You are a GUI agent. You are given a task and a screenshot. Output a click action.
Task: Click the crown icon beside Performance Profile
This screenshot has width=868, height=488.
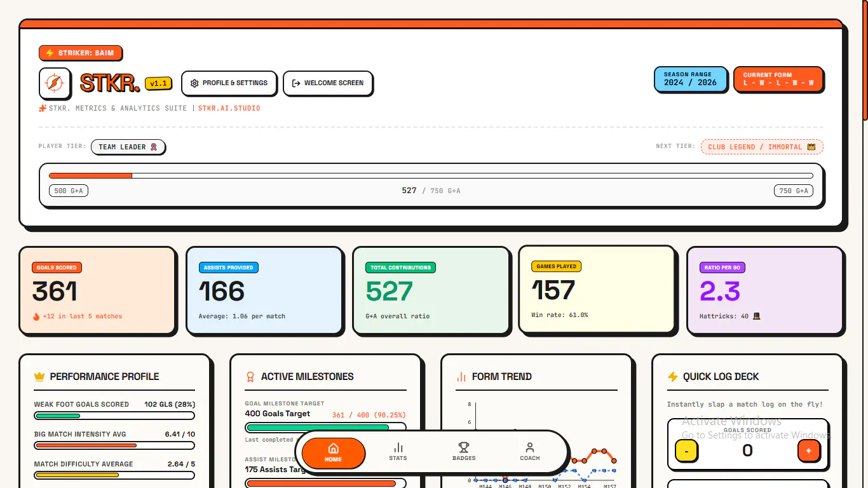(39, 377)
